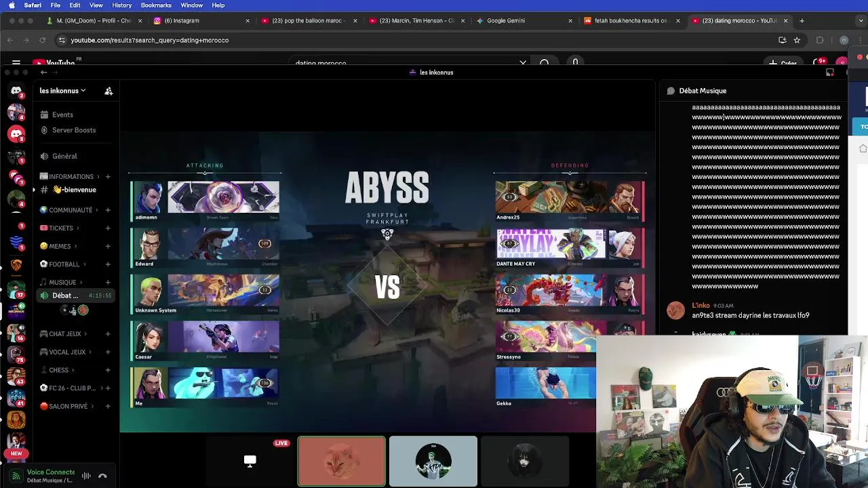Viewport: 868px width, 488px height.
Task: Open the les inkonnus server dropdown
Action: tap(62, 91)
